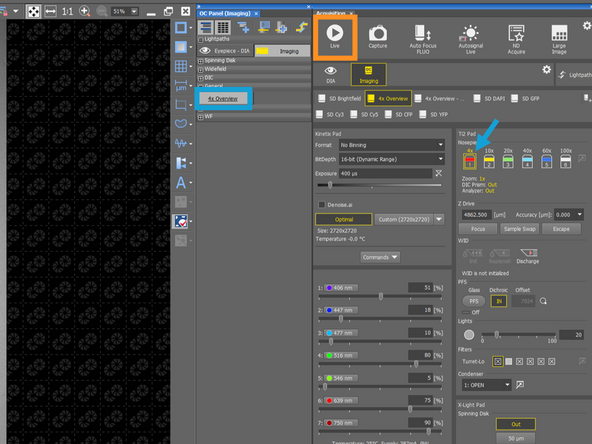Toggle the 639 nm laser line
The height and width of the screenshot is (444, 592).
click(342, 400)
